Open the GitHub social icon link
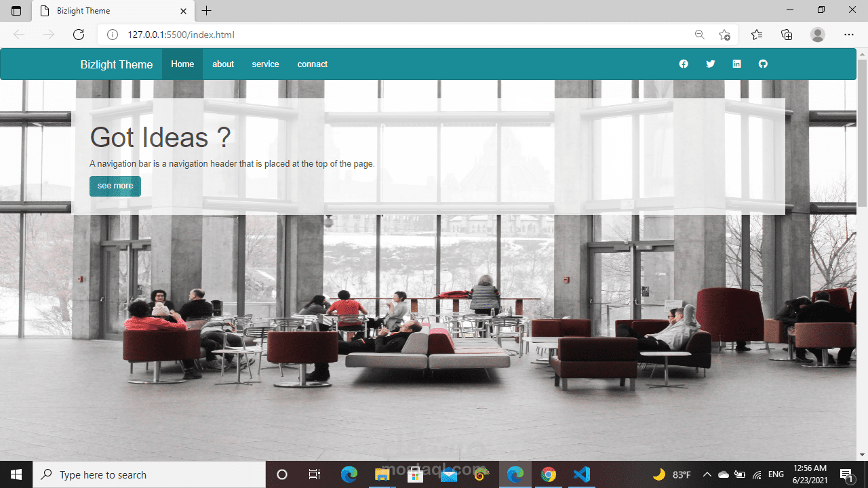 pos(763,64)
